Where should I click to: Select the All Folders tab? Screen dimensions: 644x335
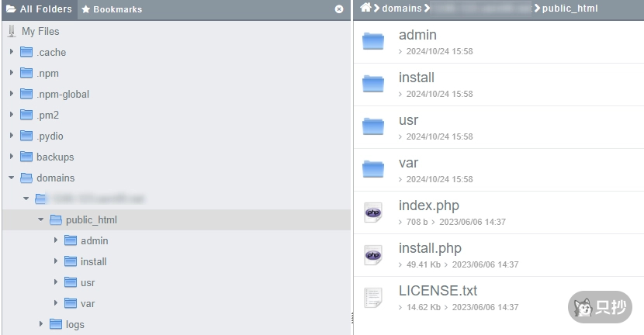[x=39, y=9]
